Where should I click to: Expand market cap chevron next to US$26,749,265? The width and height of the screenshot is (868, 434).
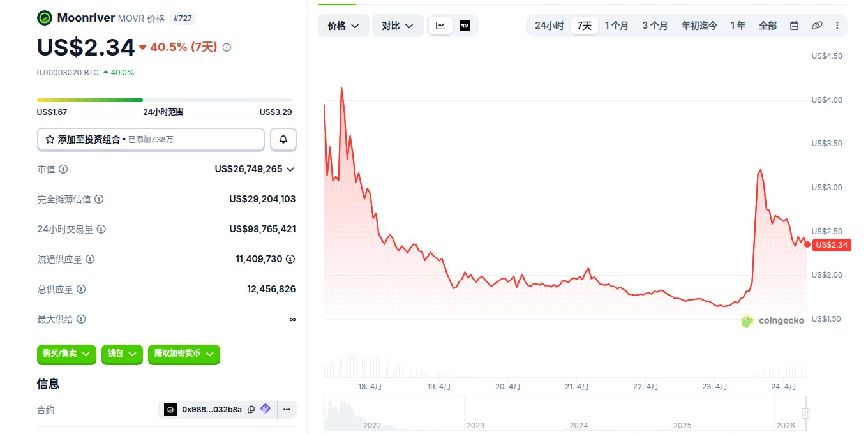(290, 169)
